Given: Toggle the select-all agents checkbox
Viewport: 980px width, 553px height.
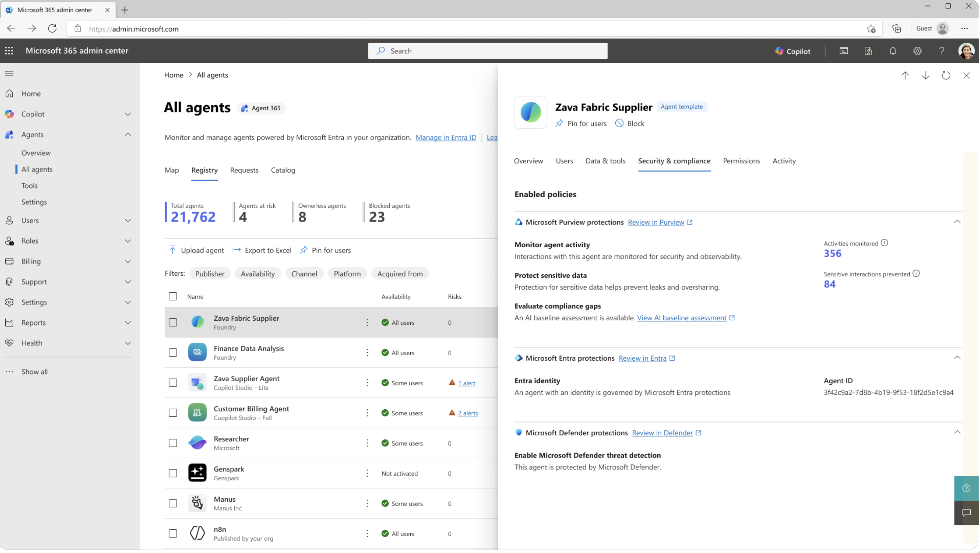Looking at the screenshot, I should click(173, 297).
